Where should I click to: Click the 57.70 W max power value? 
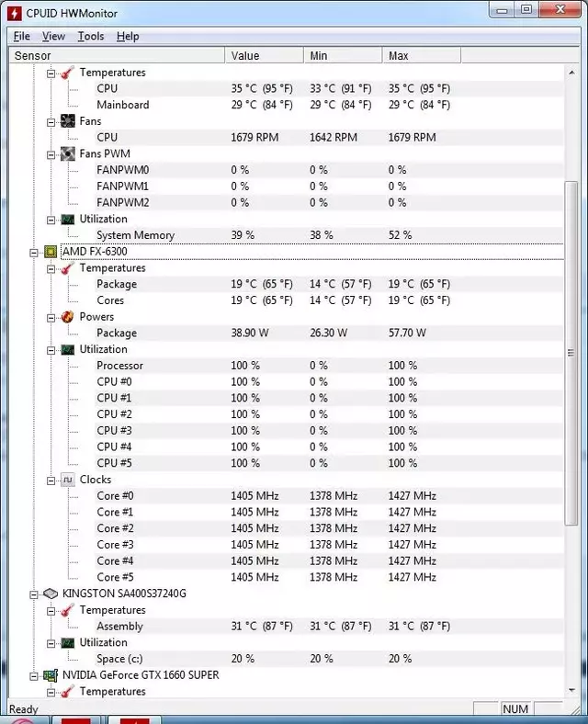[x=407, y=333]
